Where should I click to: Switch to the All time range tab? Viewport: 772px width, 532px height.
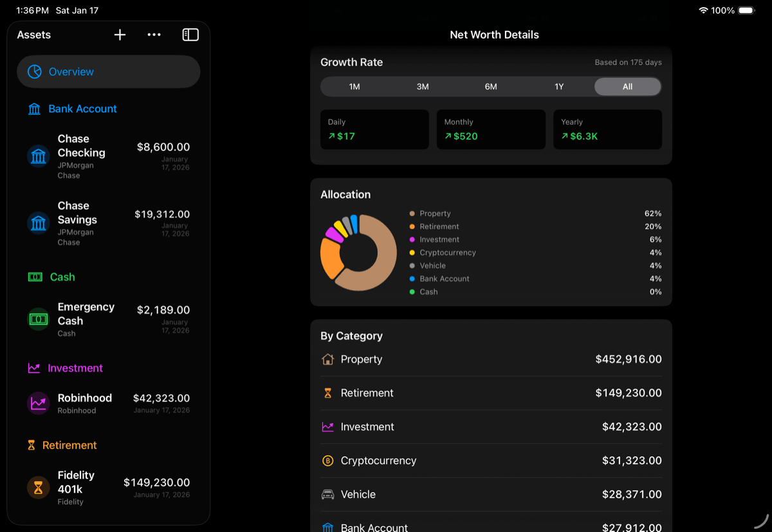pyautogui.click(x=627, y=86)
